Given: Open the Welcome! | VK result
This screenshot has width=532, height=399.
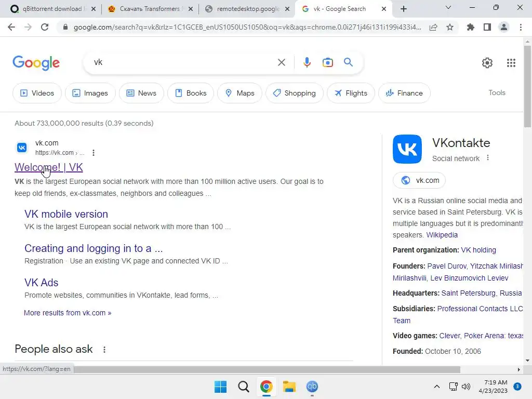Looking at the screenshot, I should coord(49,167).
